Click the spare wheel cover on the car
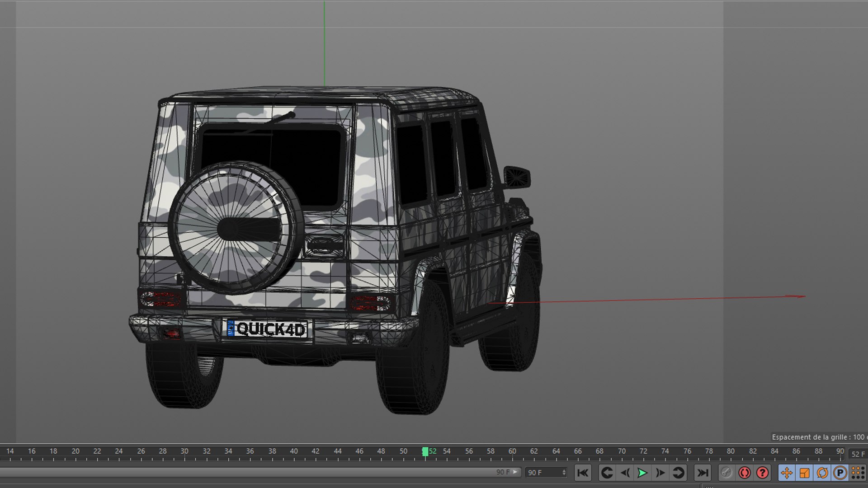868x488 pixels. point(236,228)
